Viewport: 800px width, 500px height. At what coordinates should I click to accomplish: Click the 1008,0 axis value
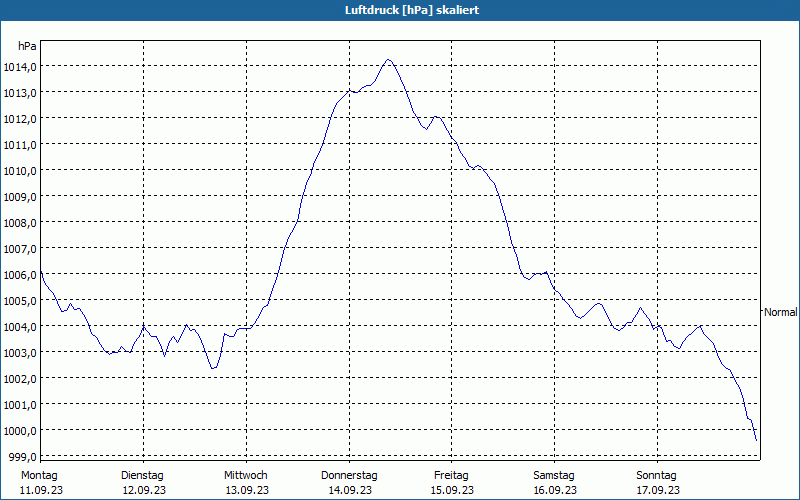[19, 223]
